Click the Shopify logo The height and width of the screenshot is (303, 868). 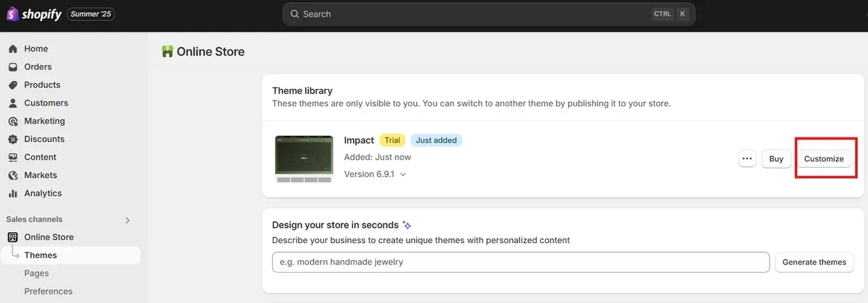pyautogui.click(x=34, y=14)
